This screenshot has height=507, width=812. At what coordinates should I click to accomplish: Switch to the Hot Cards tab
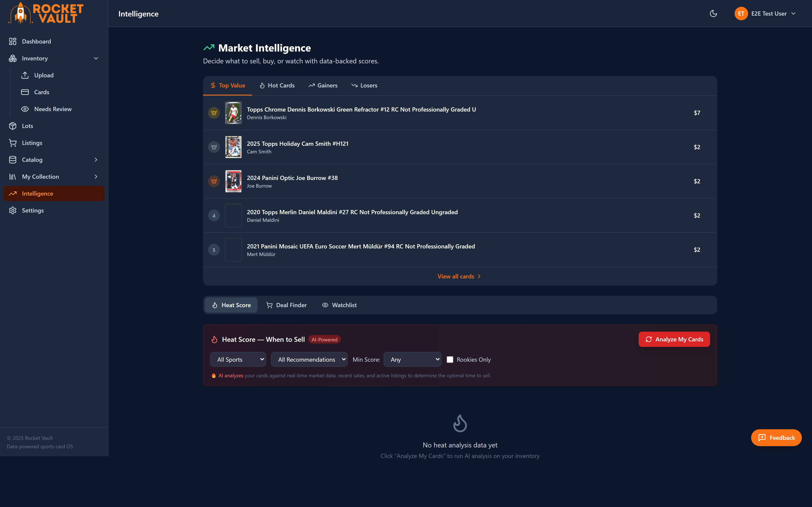277,86
